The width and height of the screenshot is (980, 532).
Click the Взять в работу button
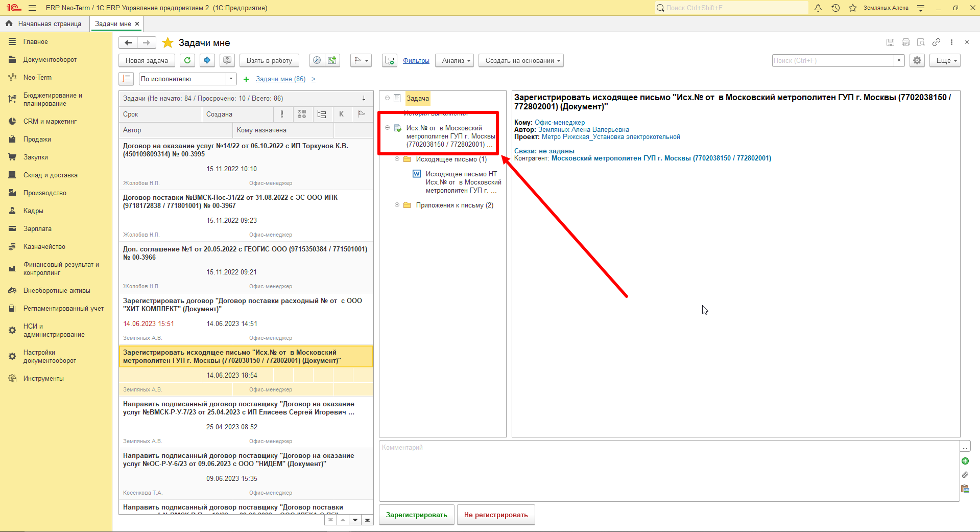pos(269,60)
